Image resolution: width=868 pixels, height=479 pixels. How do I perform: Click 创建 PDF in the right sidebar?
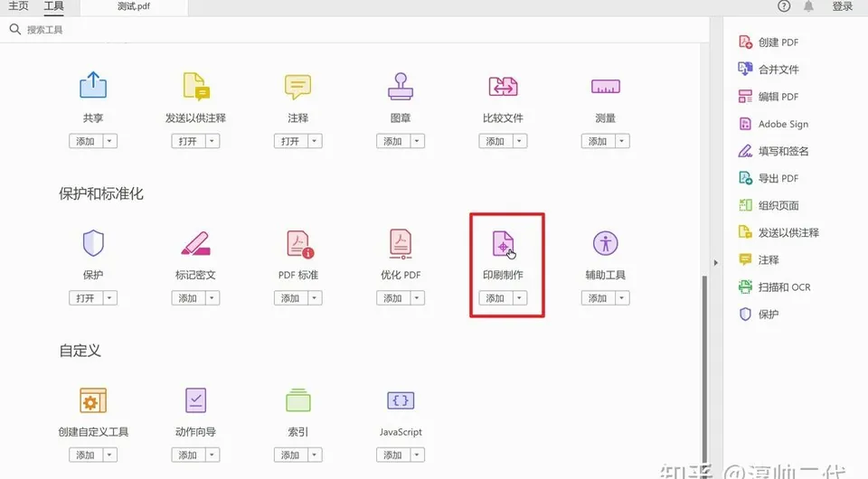(769, 42)
